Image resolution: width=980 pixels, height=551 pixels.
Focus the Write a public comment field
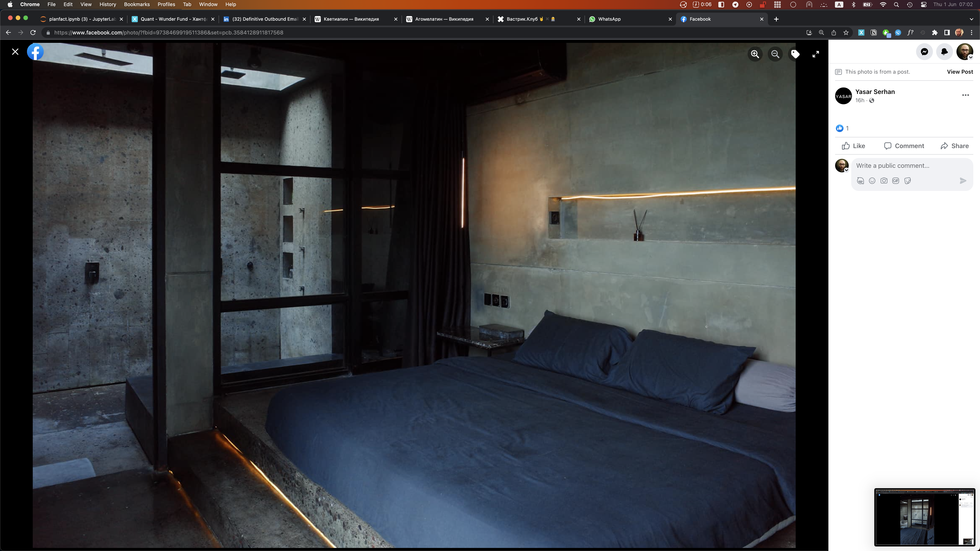click(905, 165)
